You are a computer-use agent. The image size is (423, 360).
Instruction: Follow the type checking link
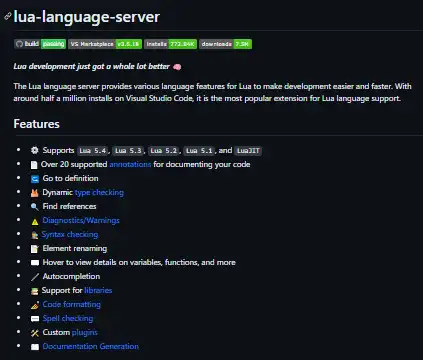click(99, 192)
